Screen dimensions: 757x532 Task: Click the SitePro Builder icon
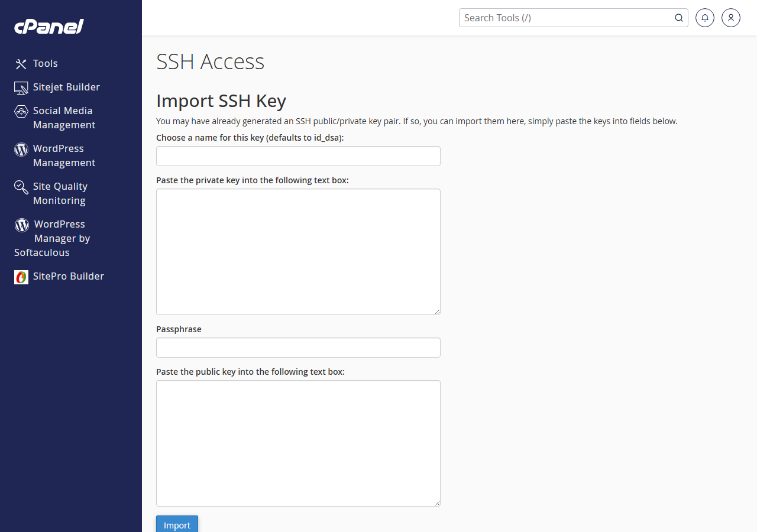[21, 277]
